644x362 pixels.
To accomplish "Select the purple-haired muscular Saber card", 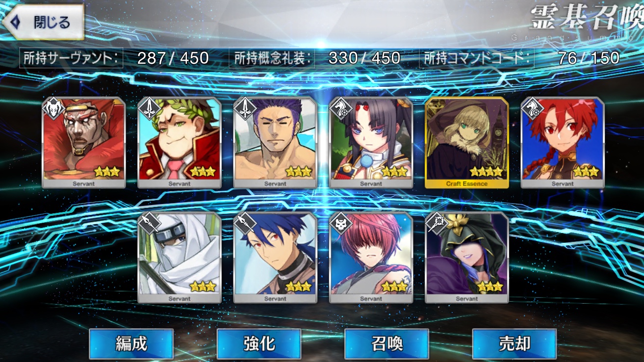I will pos(275,143).
